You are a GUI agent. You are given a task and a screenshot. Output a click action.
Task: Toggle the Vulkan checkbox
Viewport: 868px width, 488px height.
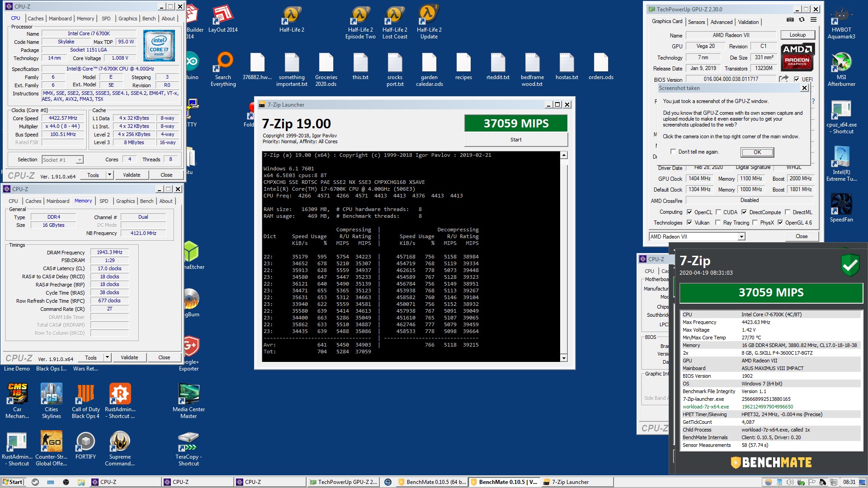coord(689,223)
